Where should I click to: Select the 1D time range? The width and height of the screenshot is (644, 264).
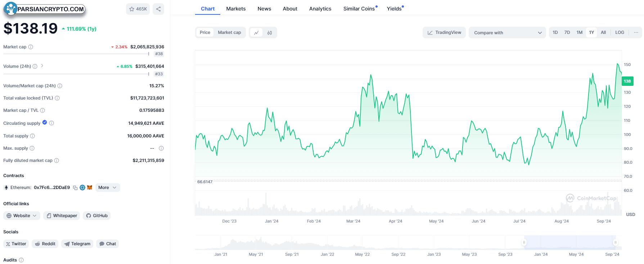pyautogui.click(x=555, y=32)
